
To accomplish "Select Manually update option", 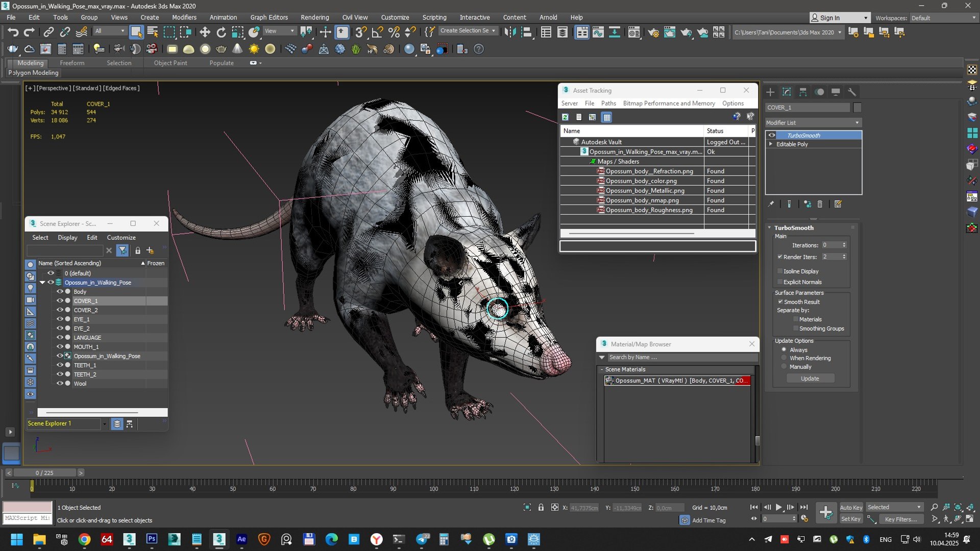I will tap(784, 366).
